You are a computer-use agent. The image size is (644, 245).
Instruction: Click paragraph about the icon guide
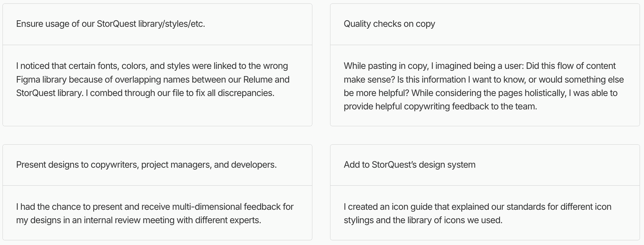[x=477, y=214]
